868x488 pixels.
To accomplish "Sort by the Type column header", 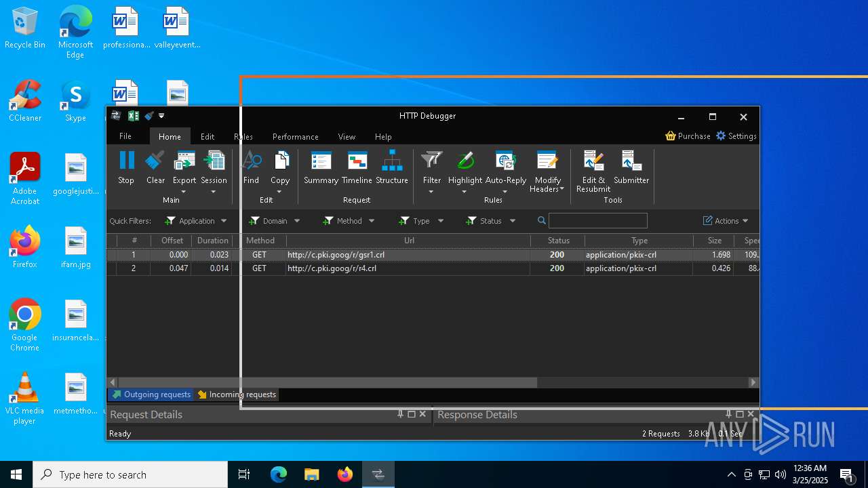I will [639, 241].
